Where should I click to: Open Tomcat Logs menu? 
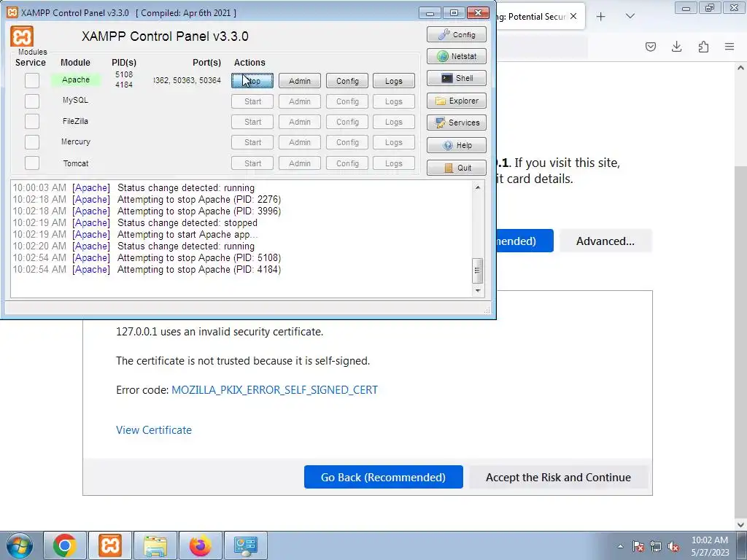click(393, 163)
